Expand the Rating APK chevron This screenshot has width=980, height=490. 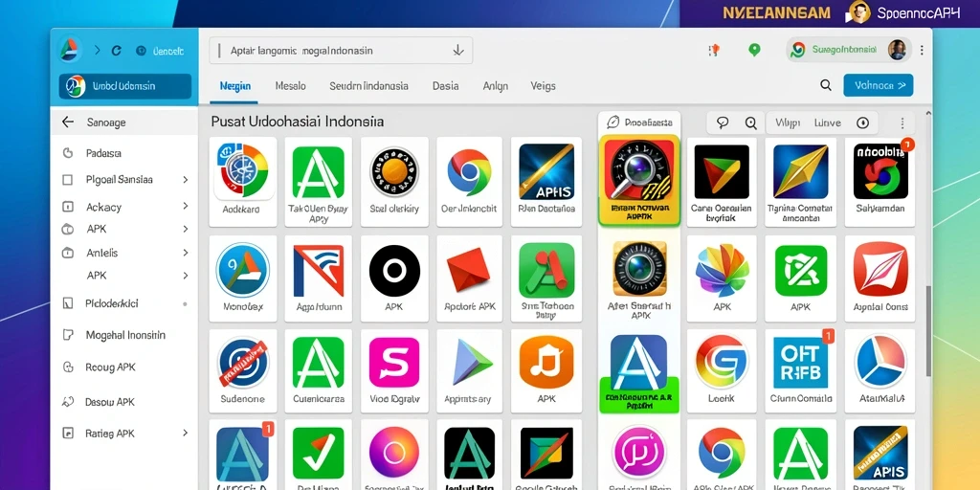(x=185, y=433)
